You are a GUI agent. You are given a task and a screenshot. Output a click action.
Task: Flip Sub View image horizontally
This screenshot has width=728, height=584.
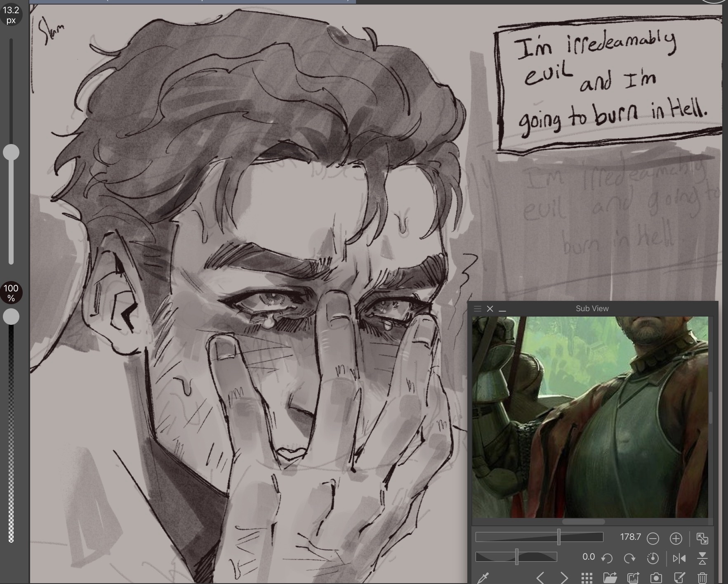679,558
